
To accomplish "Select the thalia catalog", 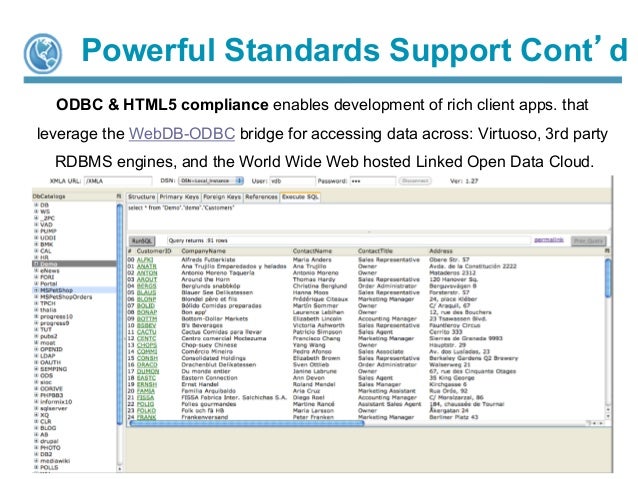I will [x=48, y=310].
